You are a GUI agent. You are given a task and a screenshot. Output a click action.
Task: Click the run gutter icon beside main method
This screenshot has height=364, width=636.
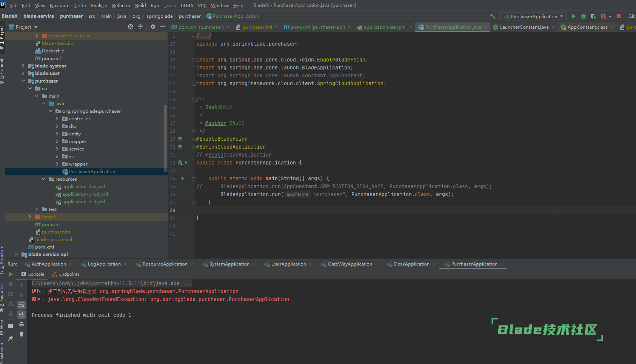[x=183, y=178]
